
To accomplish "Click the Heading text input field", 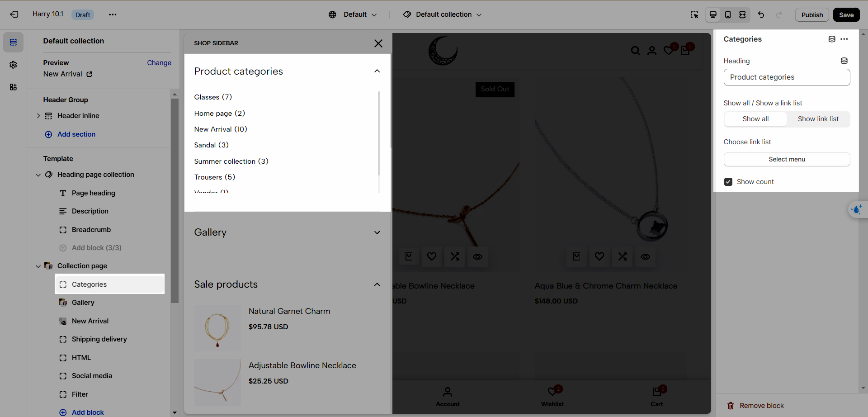I will [x=787, y=77].
